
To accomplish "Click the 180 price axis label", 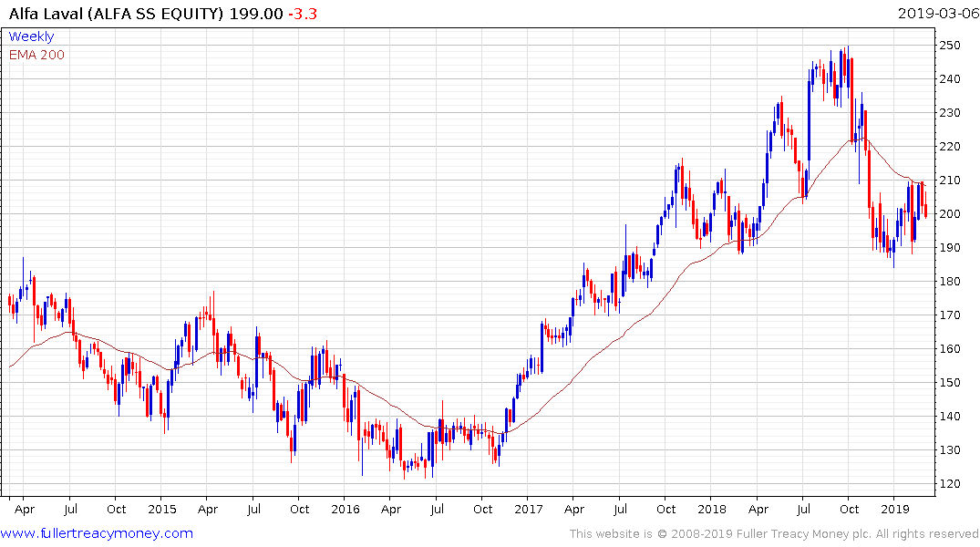I will pyautogui.click(x=950, y=282).
